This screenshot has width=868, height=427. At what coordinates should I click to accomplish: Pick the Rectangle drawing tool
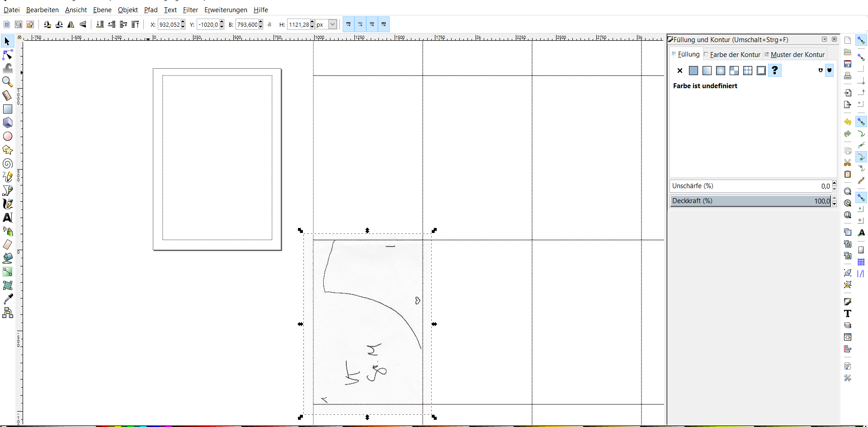coord(8,109)
